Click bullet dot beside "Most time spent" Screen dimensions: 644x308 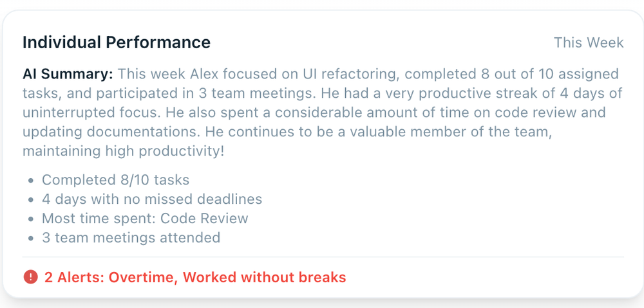click(x=30, y=219)
